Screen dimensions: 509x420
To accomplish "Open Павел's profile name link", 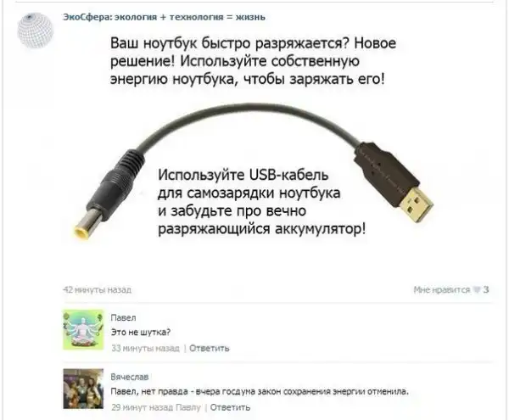I will [123, 317].
